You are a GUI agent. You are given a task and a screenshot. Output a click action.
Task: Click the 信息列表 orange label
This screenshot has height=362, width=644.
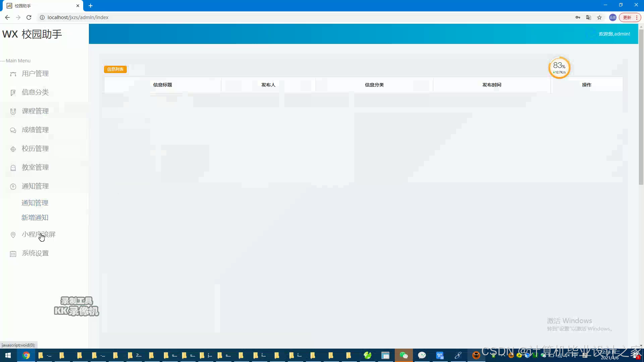(x=115, y=69)
